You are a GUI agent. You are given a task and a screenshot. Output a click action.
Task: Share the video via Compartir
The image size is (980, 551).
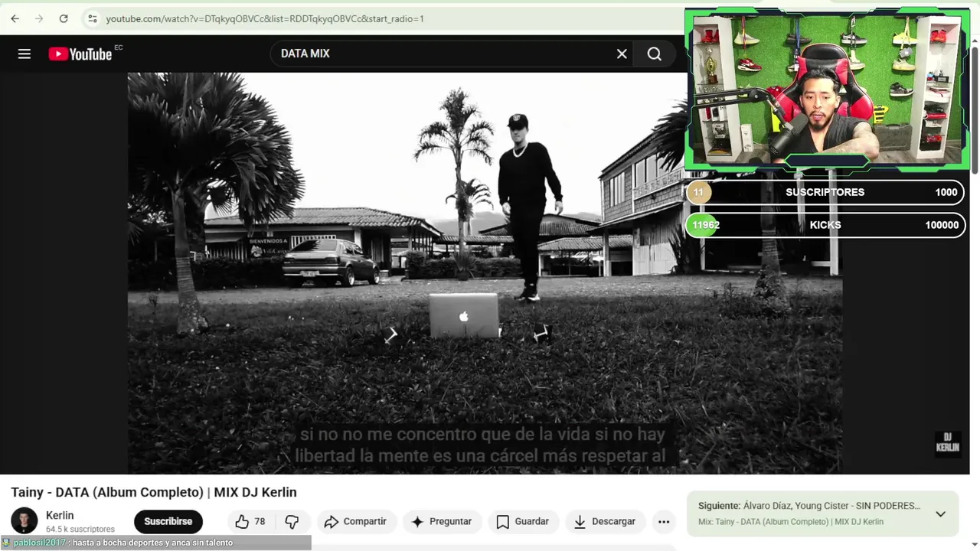356,521
